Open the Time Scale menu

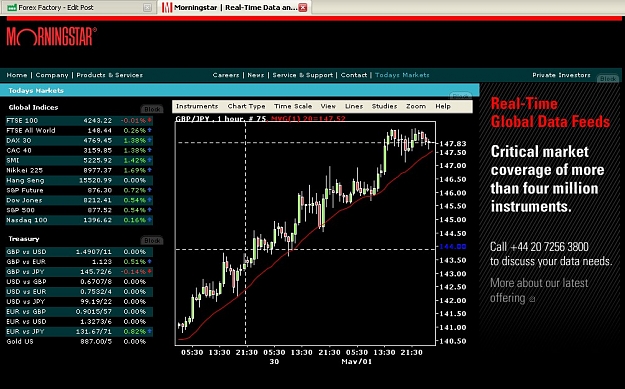pyautogui.click(x=293, y=106)
